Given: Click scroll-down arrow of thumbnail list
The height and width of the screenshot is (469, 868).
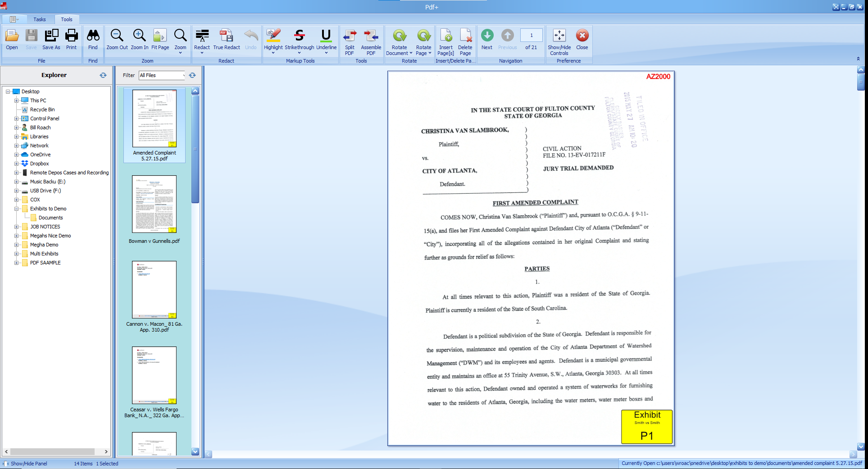Looking at the screenshot, I should [195, 451].
